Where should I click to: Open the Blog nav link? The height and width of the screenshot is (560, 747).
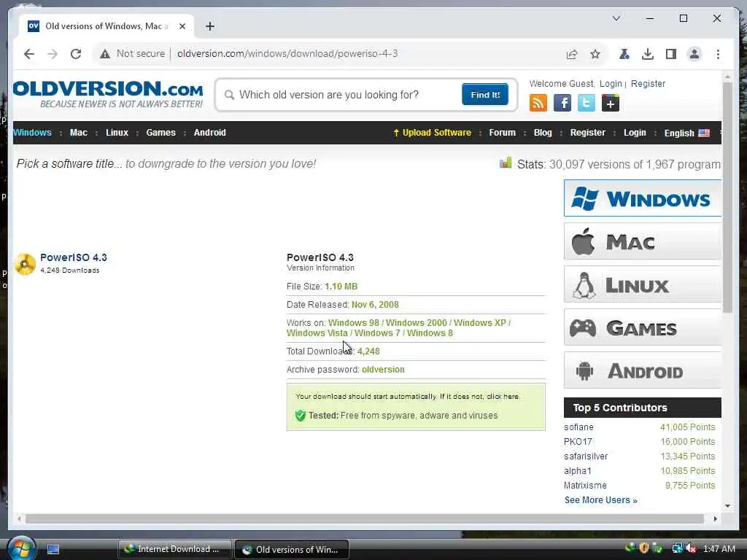(x=543, y=133)
